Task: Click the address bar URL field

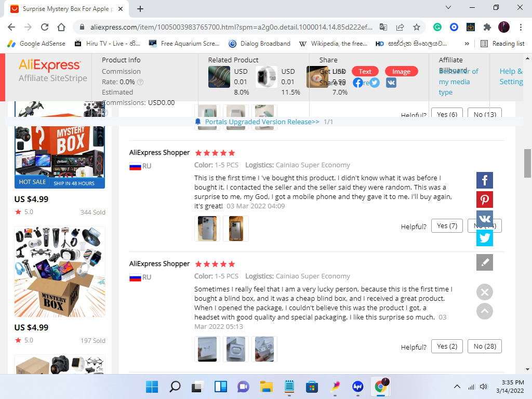Action: 231,27
